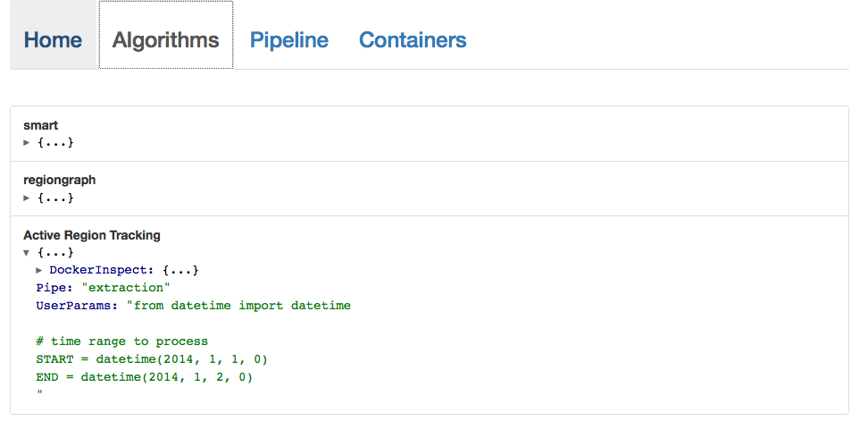Click the UserParams key label
Image resolution: width=868 pixels, height=438 pixels.
[x=75, y=306]
